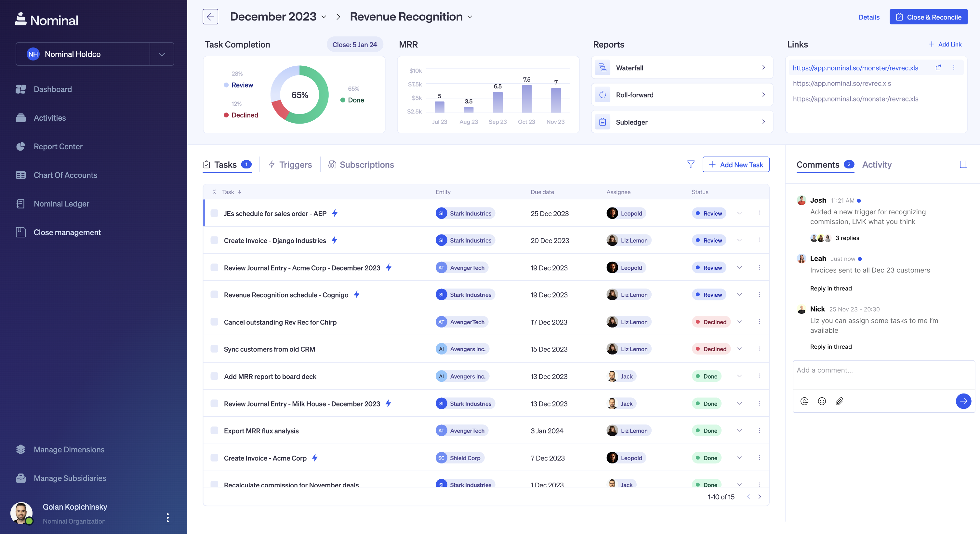Select the 'Export MRR flux analysis' row checkbox
Screen dimensions: 980x534
coord(215,431)
